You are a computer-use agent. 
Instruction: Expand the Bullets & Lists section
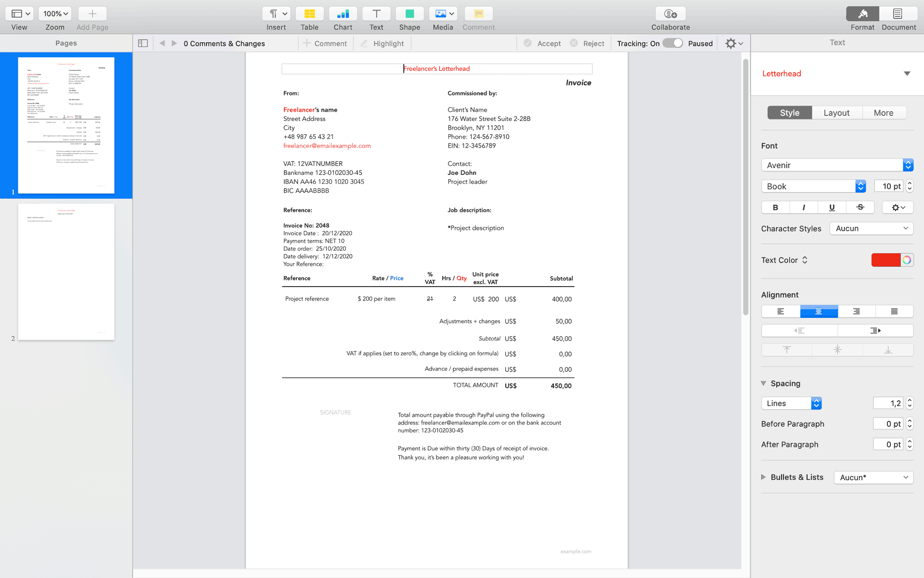pos(764,477)
